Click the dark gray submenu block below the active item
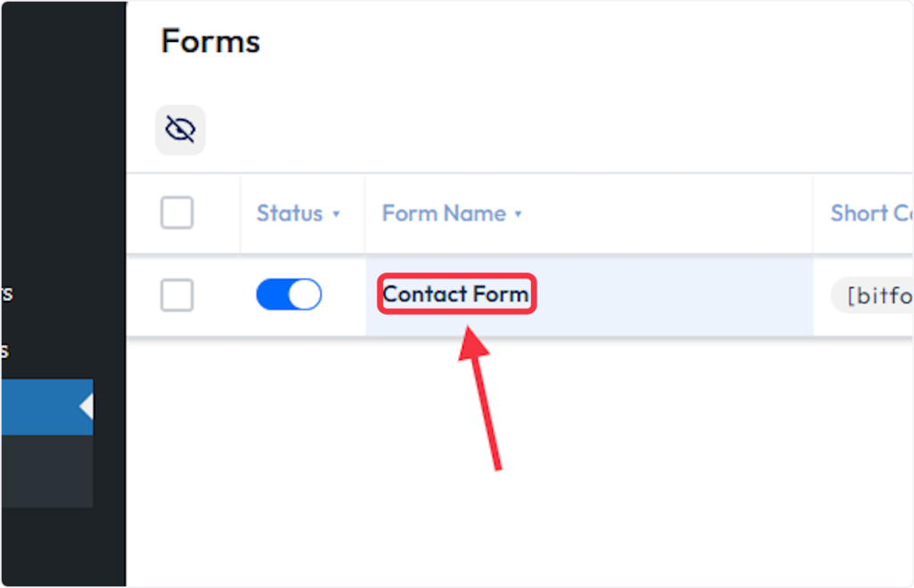914x588 pixels. tap(45, 471)
